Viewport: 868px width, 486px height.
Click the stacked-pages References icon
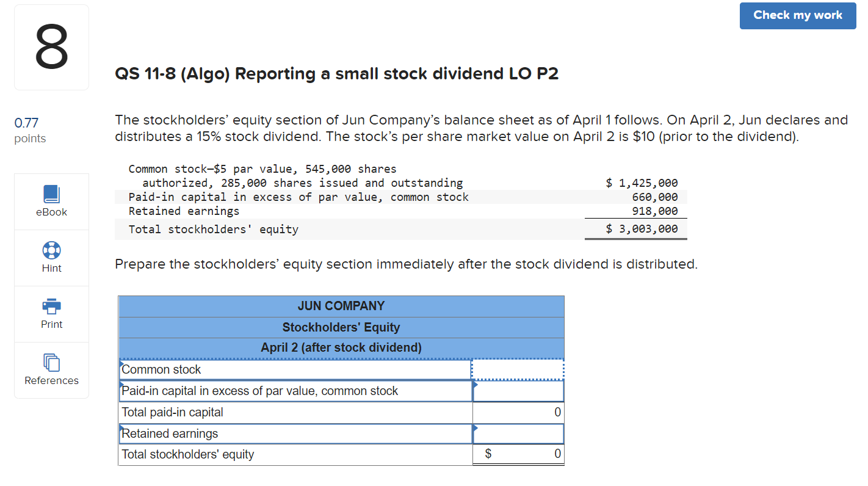point(51,362)
